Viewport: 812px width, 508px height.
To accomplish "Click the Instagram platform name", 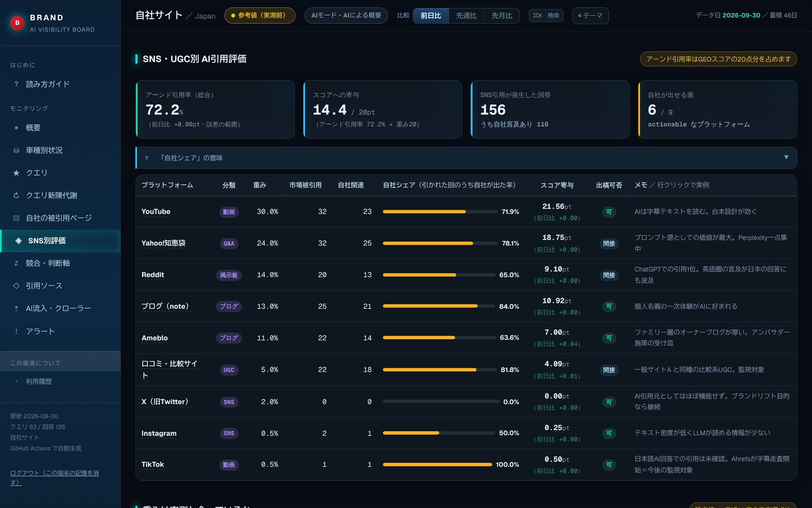I will point(159,433).
